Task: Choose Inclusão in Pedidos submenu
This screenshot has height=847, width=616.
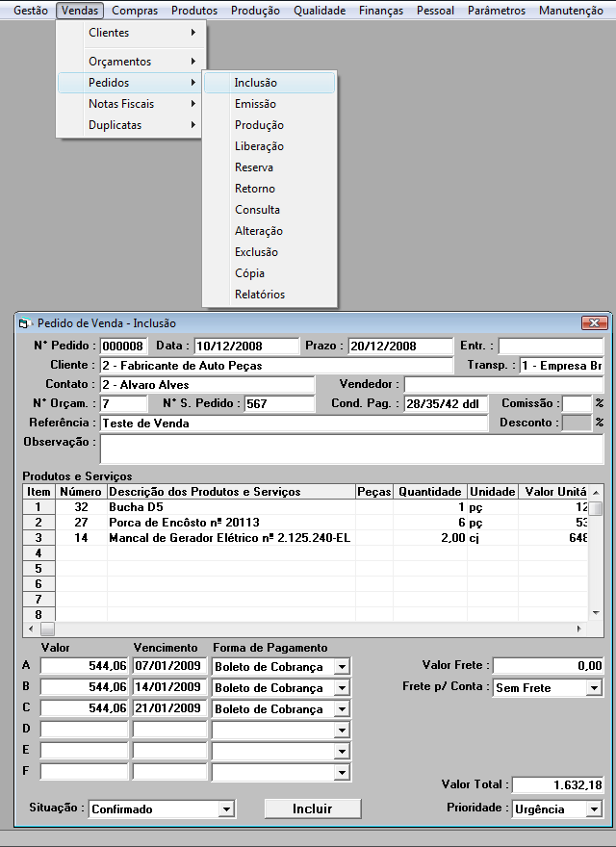Action: click(x=269, y=83)
